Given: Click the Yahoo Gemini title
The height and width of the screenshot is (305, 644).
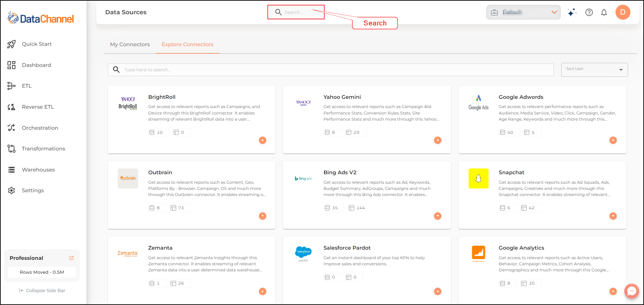Looking at the screenshot, I should (x=342, y=97).
